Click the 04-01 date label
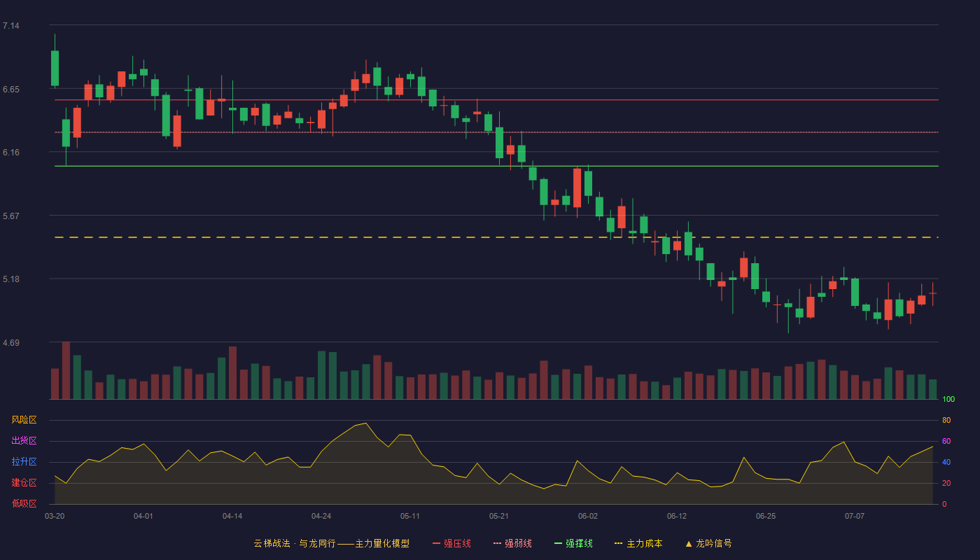The image size is (980, 560). tap(143, 516)
